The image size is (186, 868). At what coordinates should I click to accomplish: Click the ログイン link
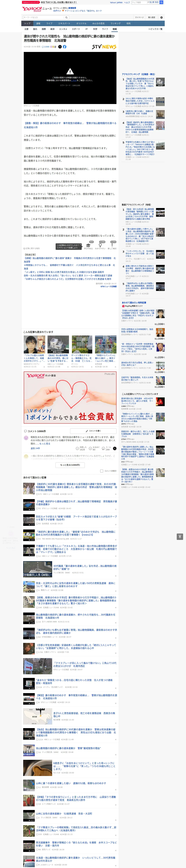coord(57,11)
